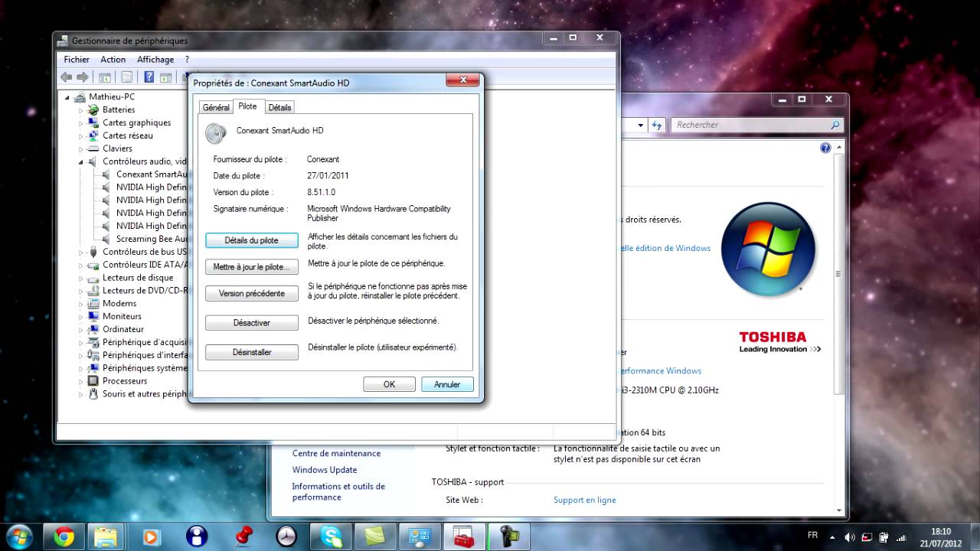This screenshot has height=551, width=980.
Task: Click the Rechercher search field
Action: 758,125
